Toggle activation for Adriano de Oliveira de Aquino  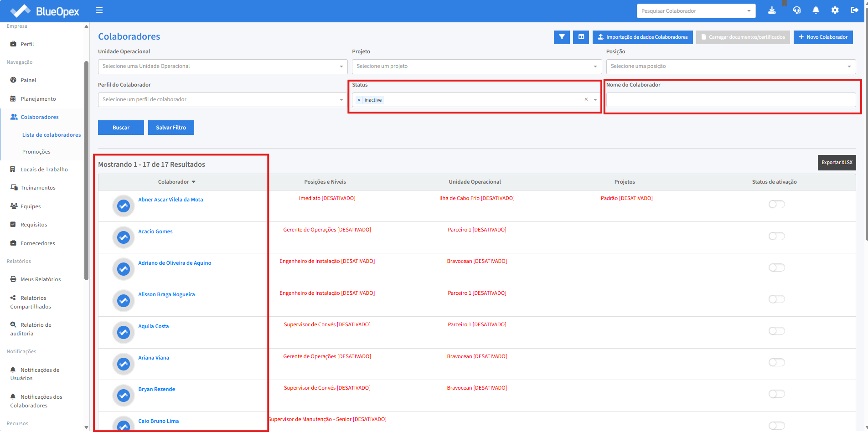coord(776,267)
